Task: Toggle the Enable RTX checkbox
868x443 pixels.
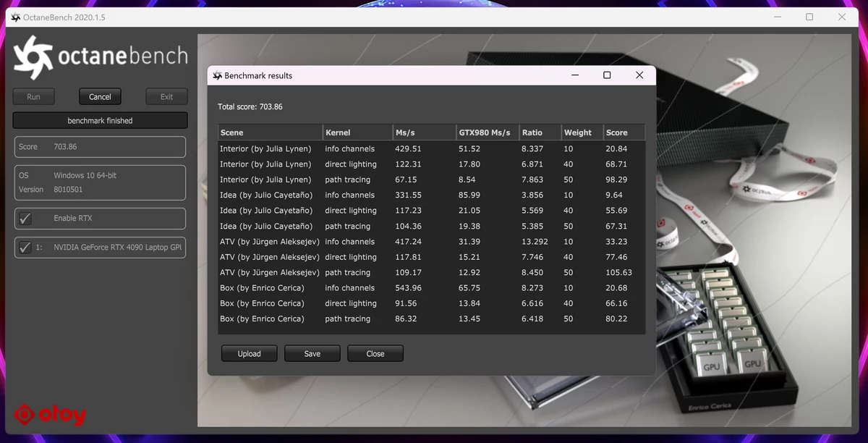Action: [25, 219]
